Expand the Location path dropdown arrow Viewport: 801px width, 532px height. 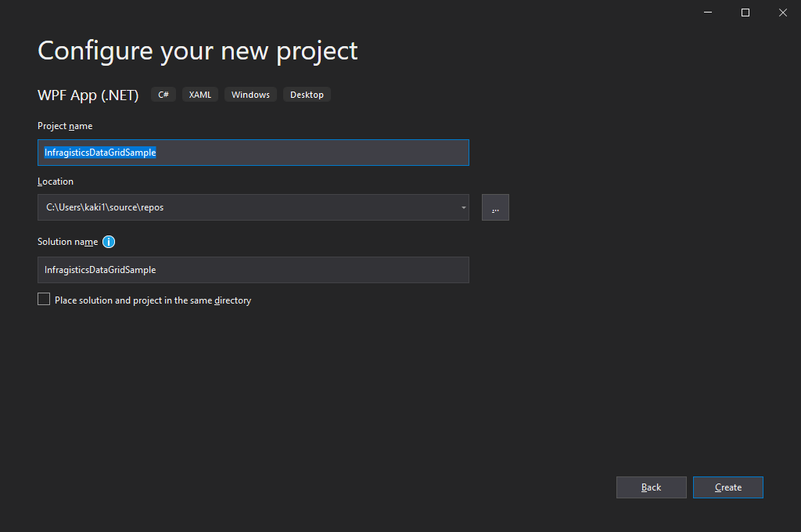point(463,207)
